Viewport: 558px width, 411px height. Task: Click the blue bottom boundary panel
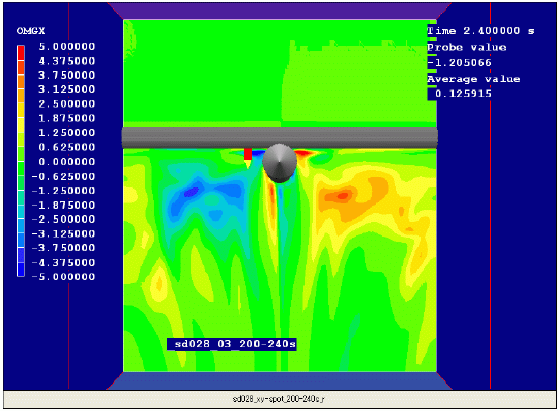(x=280, y=381)
